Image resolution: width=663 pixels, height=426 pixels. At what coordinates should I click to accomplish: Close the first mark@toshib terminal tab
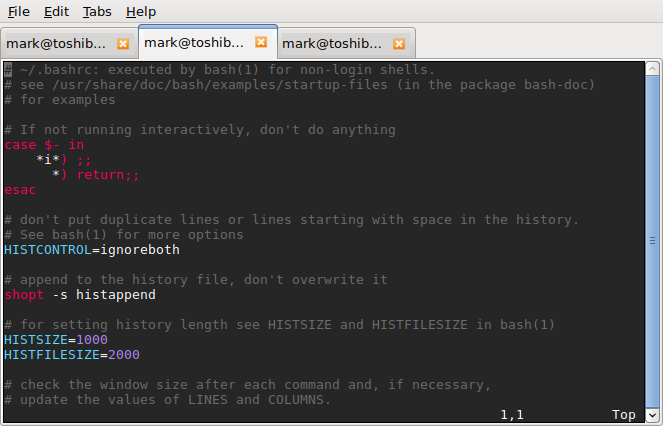[x=123, y=44]
